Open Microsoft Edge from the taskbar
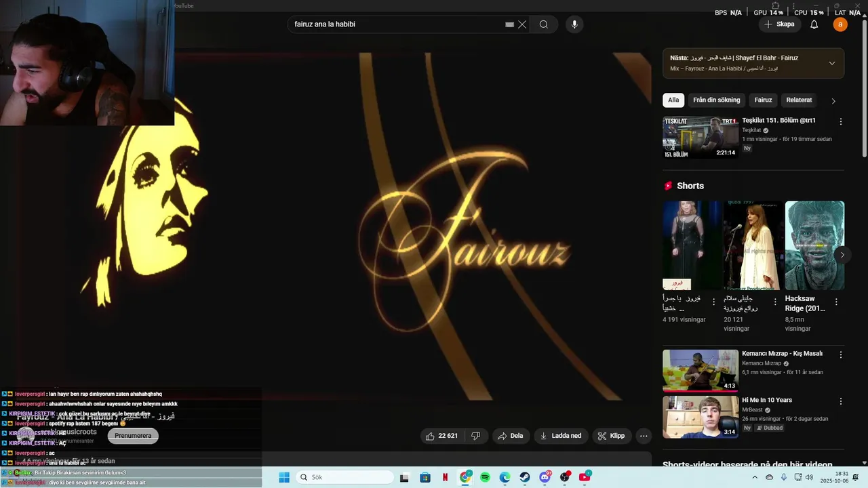868x488 pixels. (x=505, y=477)
